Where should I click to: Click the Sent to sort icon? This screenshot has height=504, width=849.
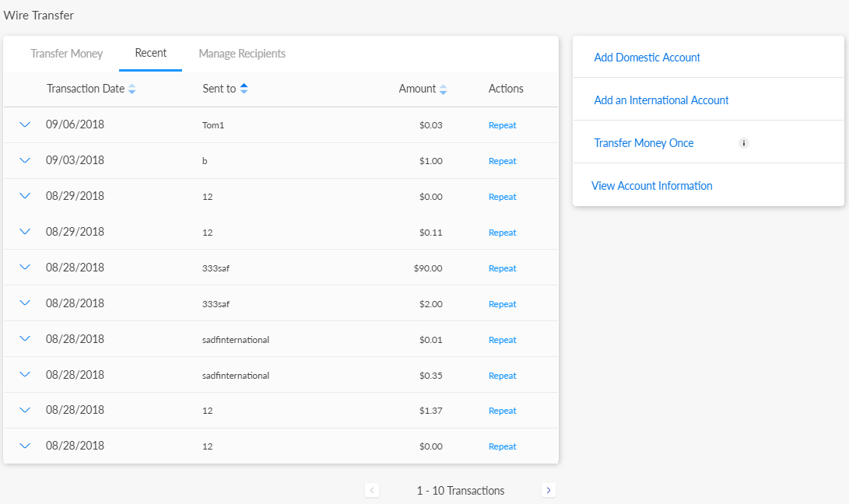244,89
